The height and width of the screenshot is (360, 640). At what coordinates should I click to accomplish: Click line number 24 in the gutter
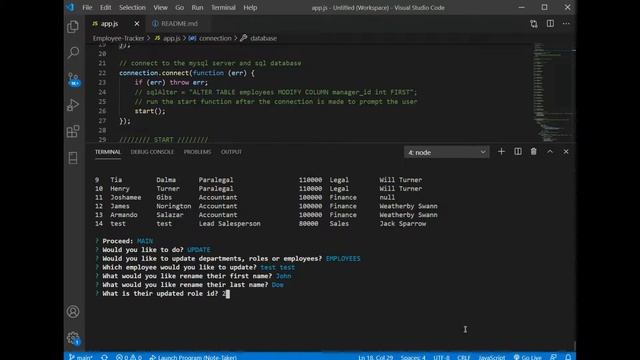pyautogui.click(x=102, y=92)
